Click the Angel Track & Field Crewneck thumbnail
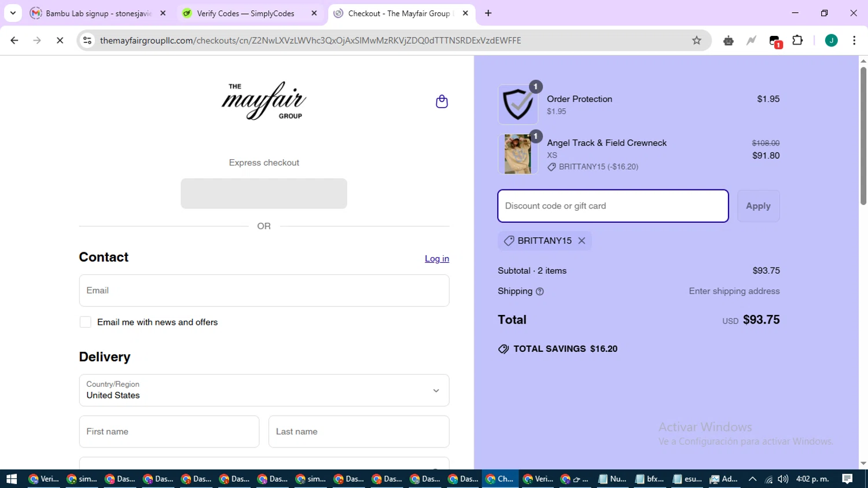Image resolution: width=868 pixels, height=488 pixels. pos(518,154)
